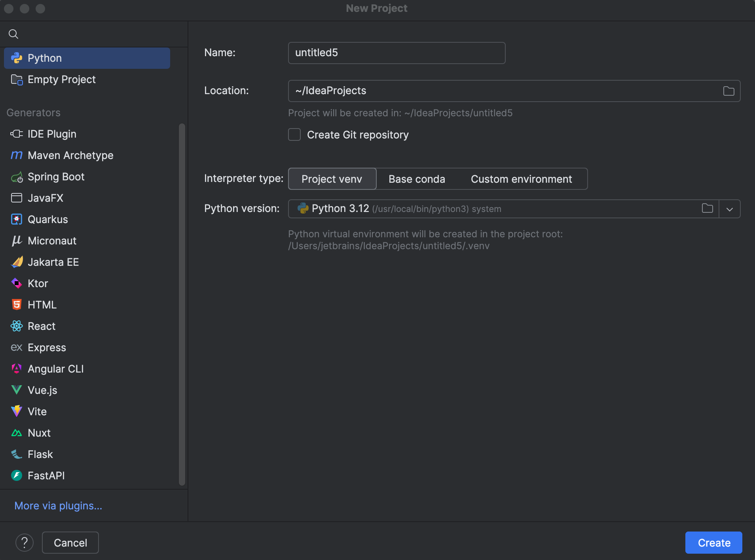The height and width of the screenshot is (560, 755).
Task: Click the Spring Boot generator icon
Action: [x=16, y=177]
